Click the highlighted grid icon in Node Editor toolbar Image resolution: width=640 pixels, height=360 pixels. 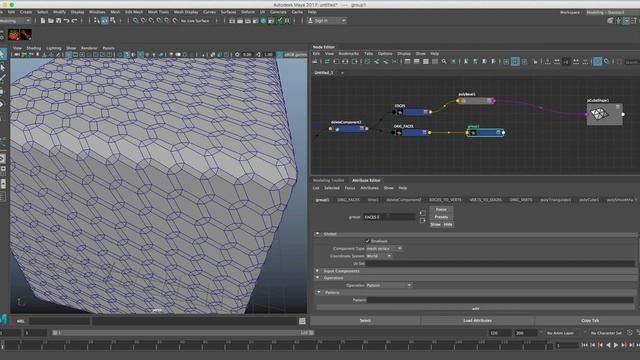point(515,62)
